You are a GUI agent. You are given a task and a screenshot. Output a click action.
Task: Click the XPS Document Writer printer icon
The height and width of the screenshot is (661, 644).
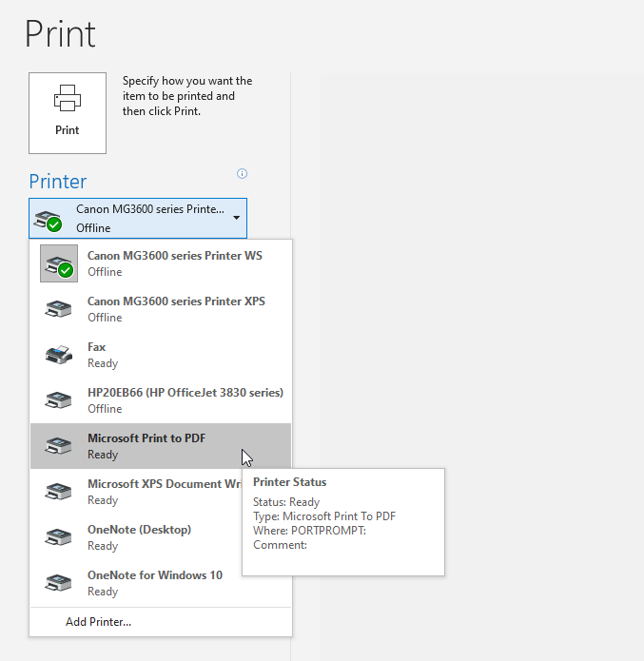59,492
